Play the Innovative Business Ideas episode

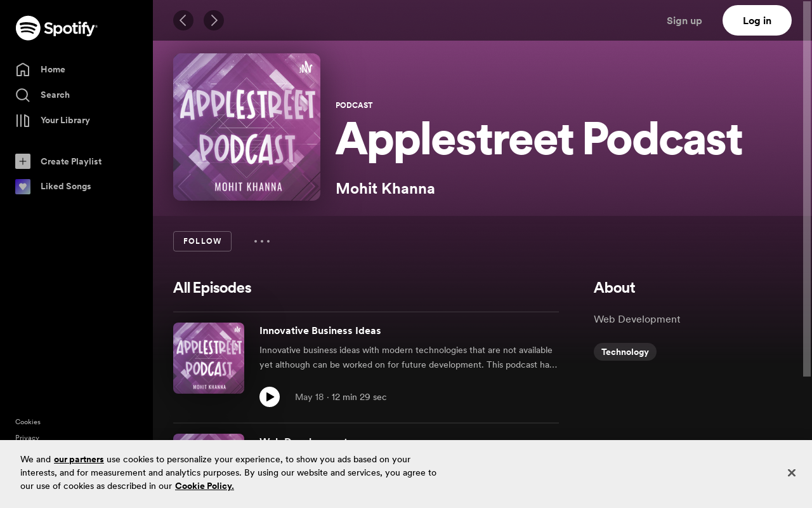[x=270, y=397]
